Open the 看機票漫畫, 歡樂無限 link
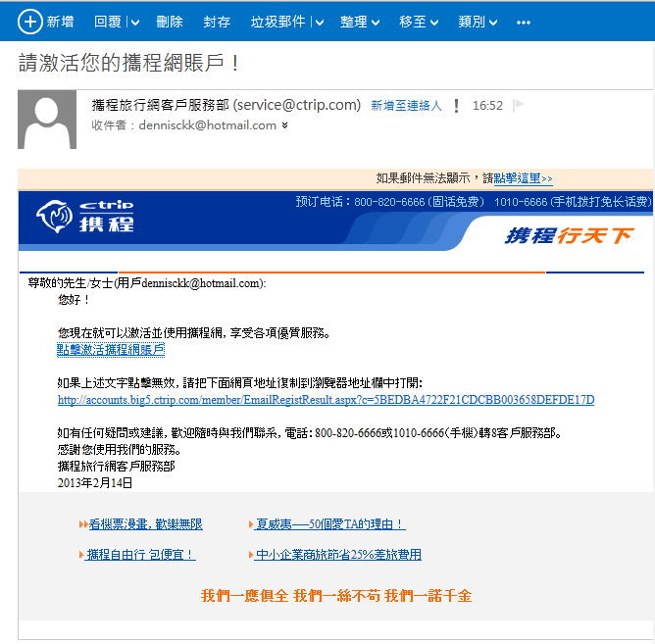 (x=145, y=524)
